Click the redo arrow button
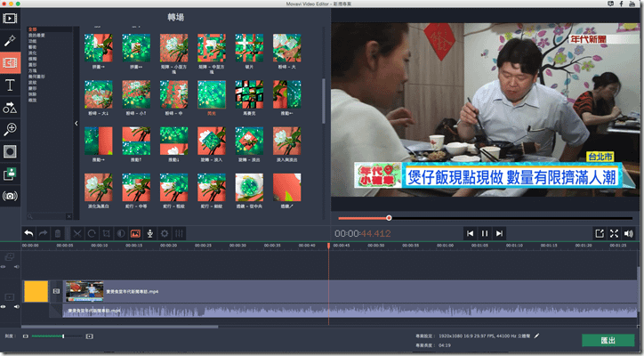 click(x=43, y=233)
